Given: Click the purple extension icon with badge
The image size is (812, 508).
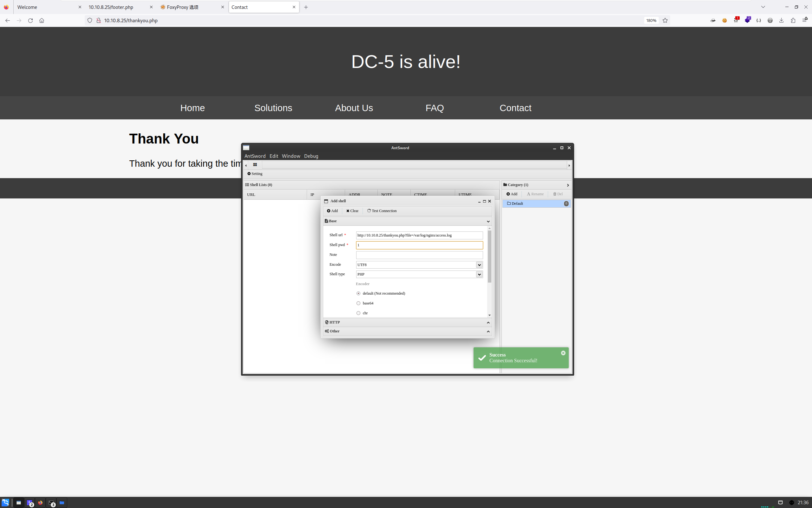Looking at the screenshot, I should point(748,20).
